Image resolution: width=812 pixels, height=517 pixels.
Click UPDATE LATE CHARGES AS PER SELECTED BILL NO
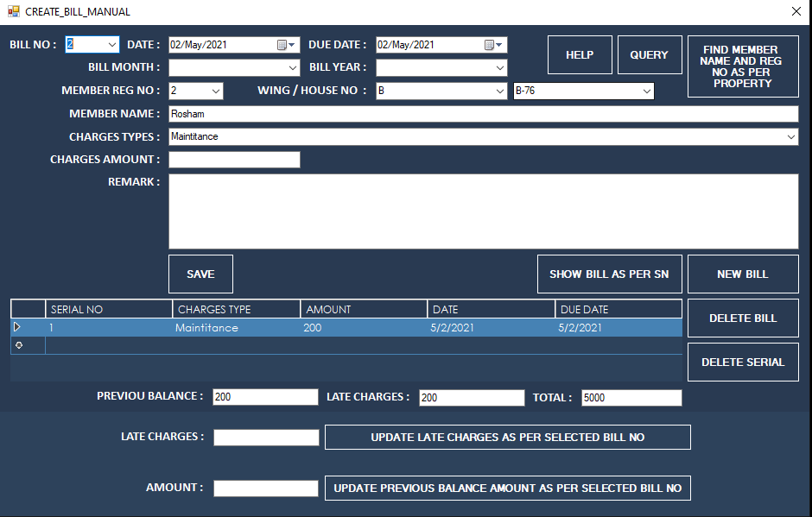click(x=508, y=438)
